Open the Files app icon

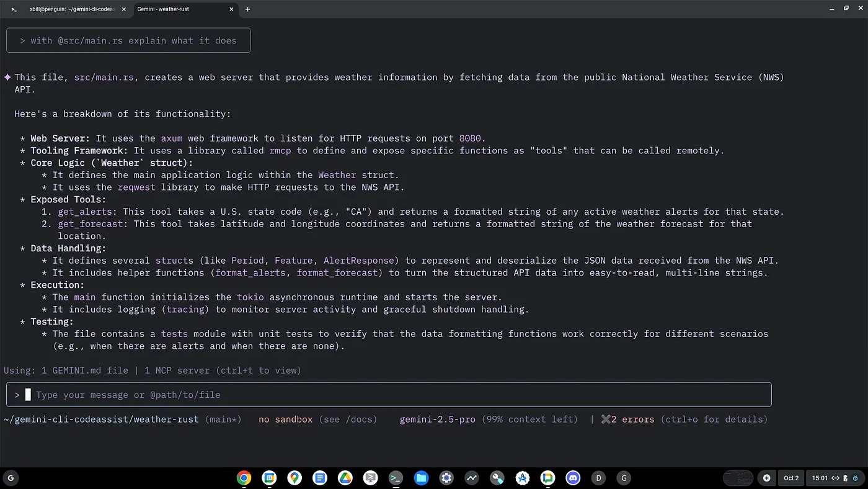click(421, 478)
